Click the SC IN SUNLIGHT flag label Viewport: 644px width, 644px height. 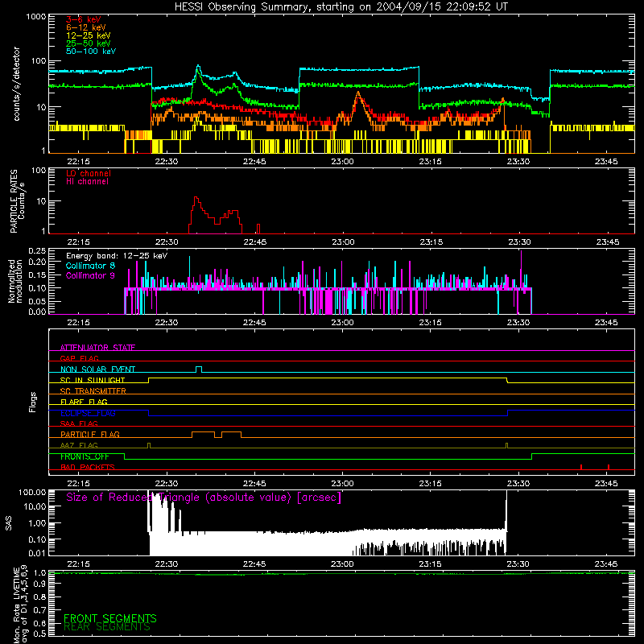(x=93, y=380)
